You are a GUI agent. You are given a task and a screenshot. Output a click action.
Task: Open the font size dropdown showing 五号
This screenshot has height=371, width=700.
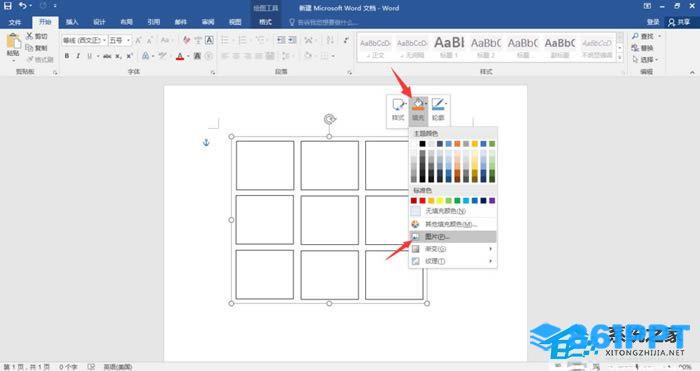tap(128, 40)
